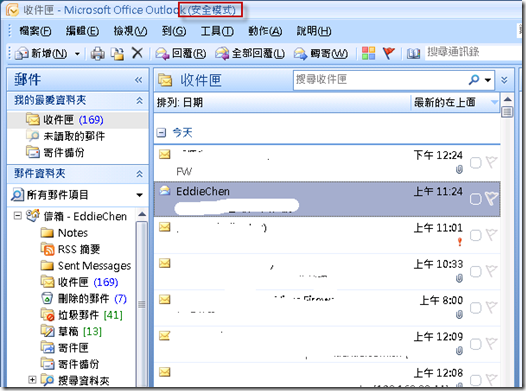Open the 檢視(V) menu

pos(130,31)
